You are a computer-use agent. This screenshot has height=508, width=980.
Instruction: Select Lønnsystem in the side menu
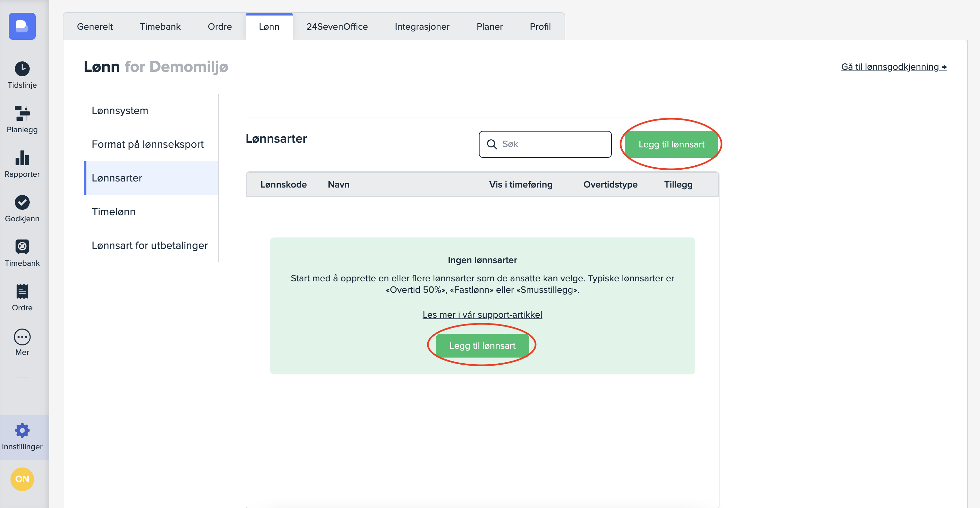pos(120,111)
